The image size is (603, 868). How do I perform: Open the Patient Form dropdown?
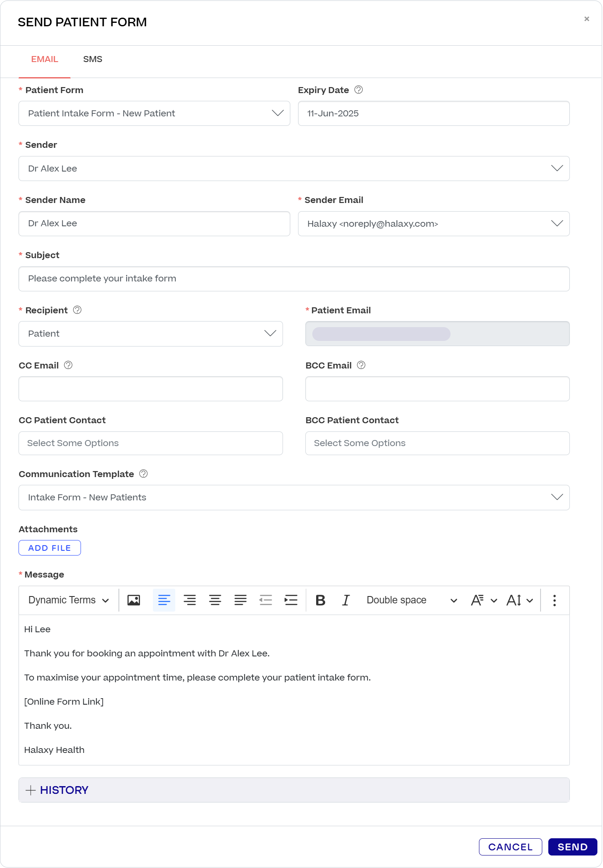click(x=154, y=113)
